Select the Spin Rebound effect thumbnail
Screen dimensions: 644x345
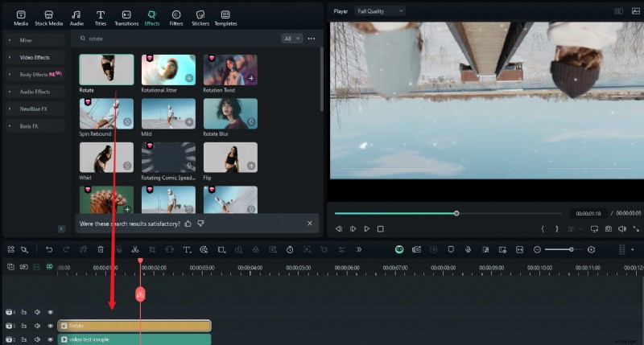click(106, 113)
